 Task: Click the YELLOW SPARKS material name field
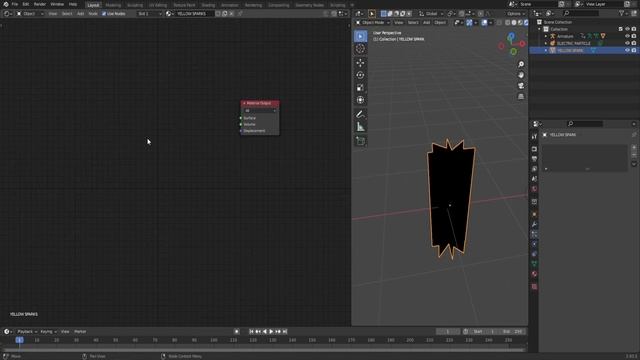pyautogui.click(x=194, y=13)
